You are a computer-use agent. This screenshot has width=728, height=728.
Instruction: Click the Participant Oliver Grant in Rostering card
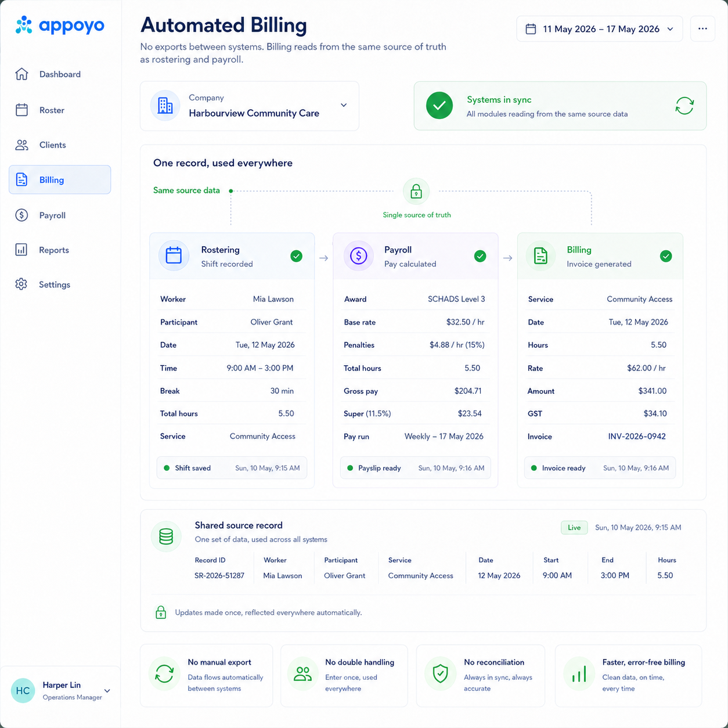tap(272, 322)
